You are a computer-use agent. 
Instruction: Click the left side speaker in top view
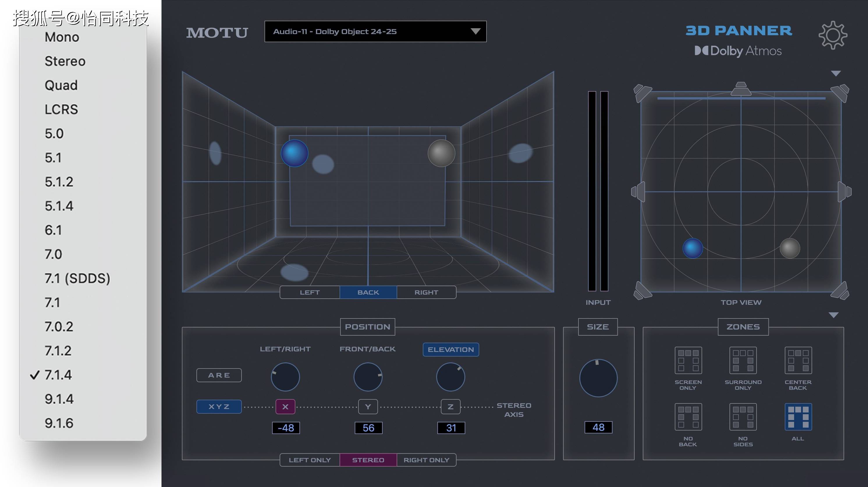[638, 192]
